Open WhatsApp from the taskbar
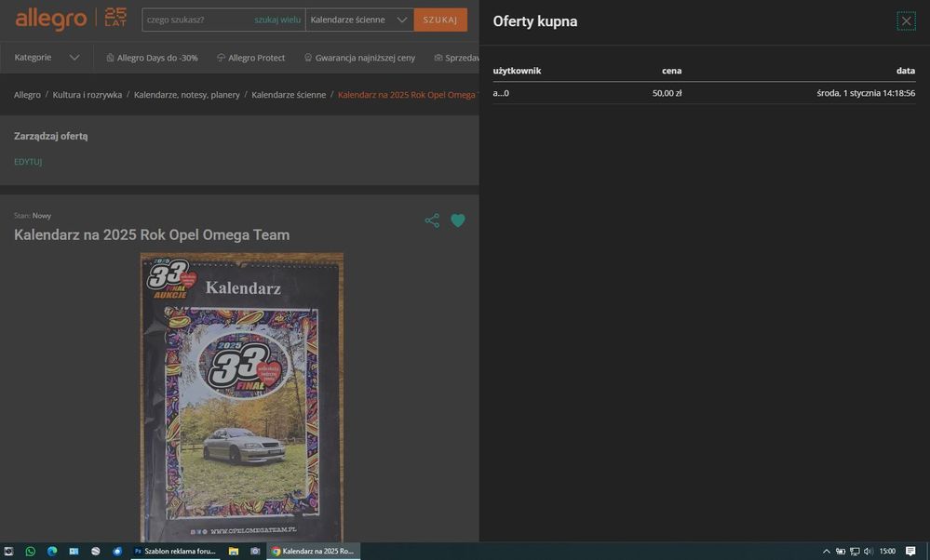 pyautogui.click(x=30, y=552)
